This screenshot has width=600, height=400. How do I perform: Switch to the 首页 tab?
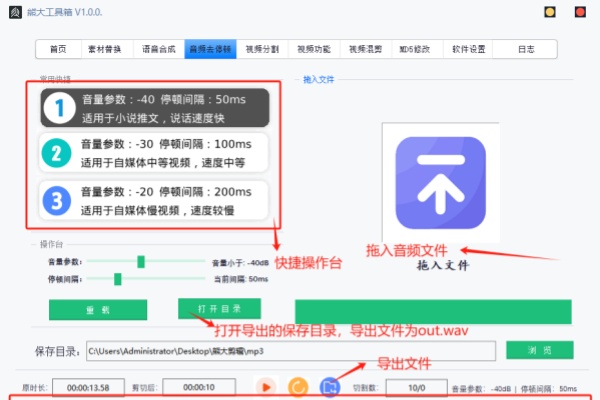pyautogui.click(x=59, y=49)
